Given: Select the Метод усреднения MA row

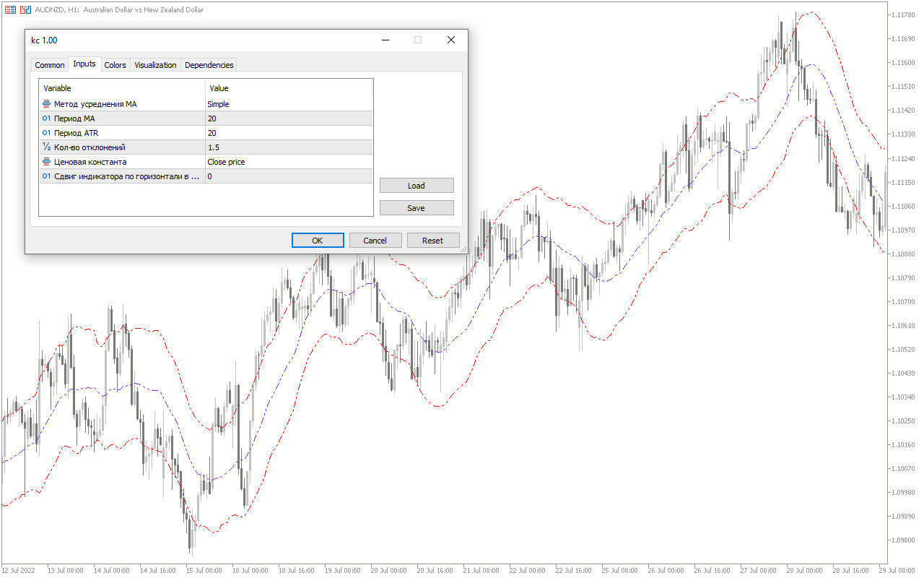Looking at the screenshot, I should [x=206, y=104].
